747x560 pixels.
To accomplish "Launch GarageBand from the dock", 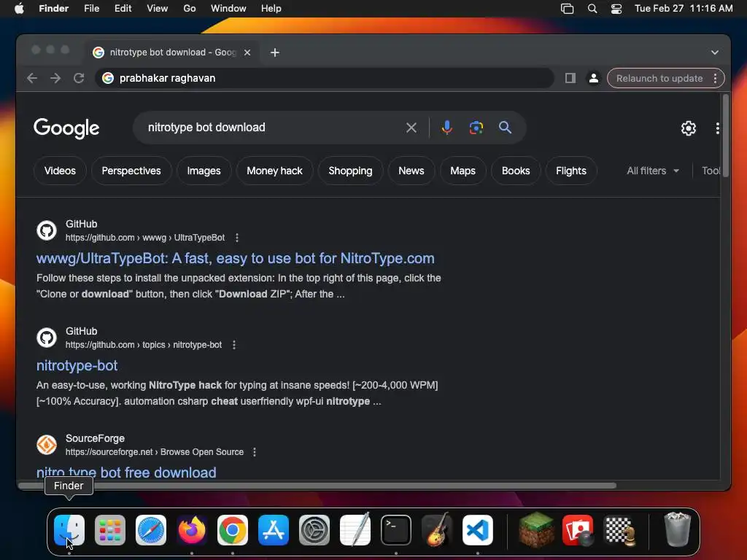I will [437, 529].
